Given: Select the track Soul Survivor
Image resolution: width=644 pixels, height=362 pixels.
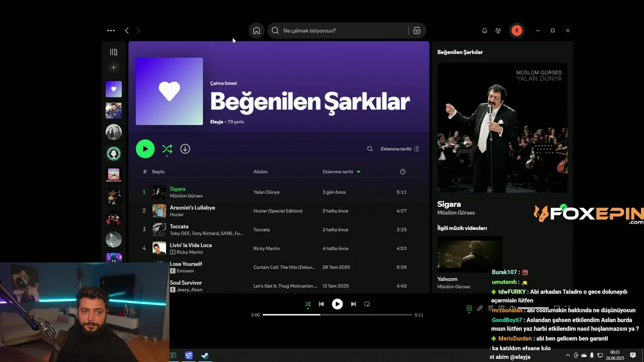Looking at the screenshot, I should click(x=186, y=283).
